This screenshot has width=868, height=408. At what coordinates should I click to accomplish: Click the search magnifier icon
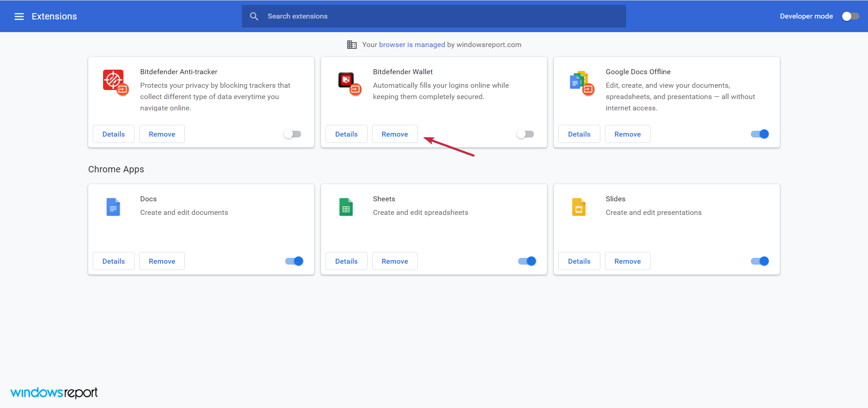coord(254,16)
